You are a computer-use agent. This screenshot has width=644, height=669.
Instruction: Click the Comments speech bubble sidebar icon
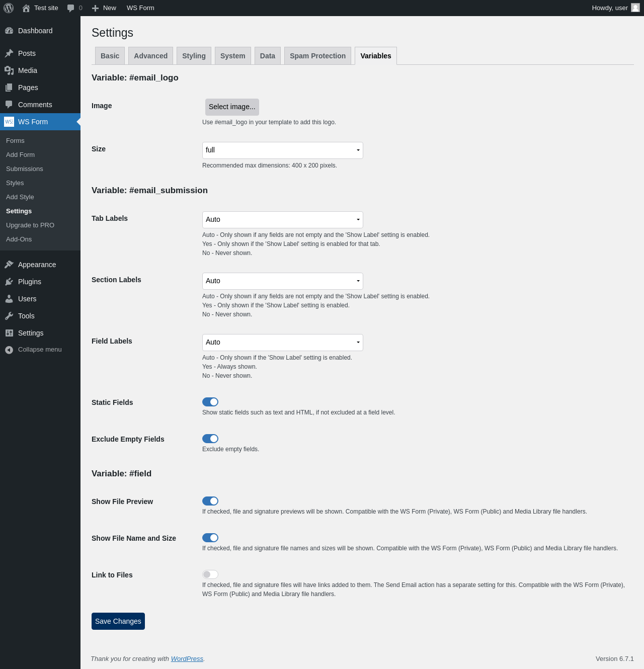[x=9, y=105]
